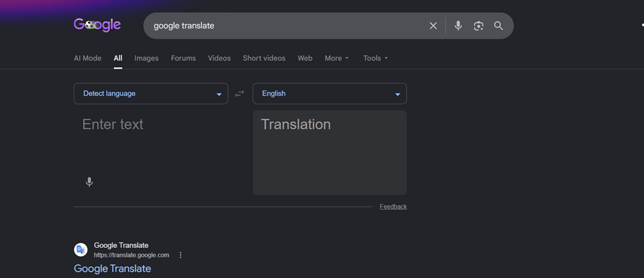This screenshot has width=644, height=278.
Task: Switch to the Images tab
Action: pos(146,59)
